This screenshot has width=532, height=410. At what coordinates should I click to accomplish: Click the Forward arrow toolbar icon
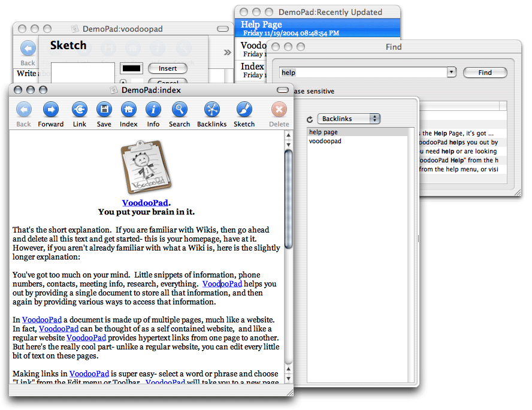click(x=51, y=110)
